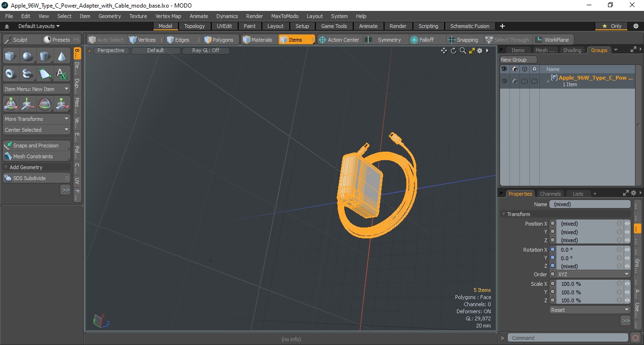The image size is (644, 345).
Task: Add a cube primitive from the toolbox
Action: tap(10, 57)
